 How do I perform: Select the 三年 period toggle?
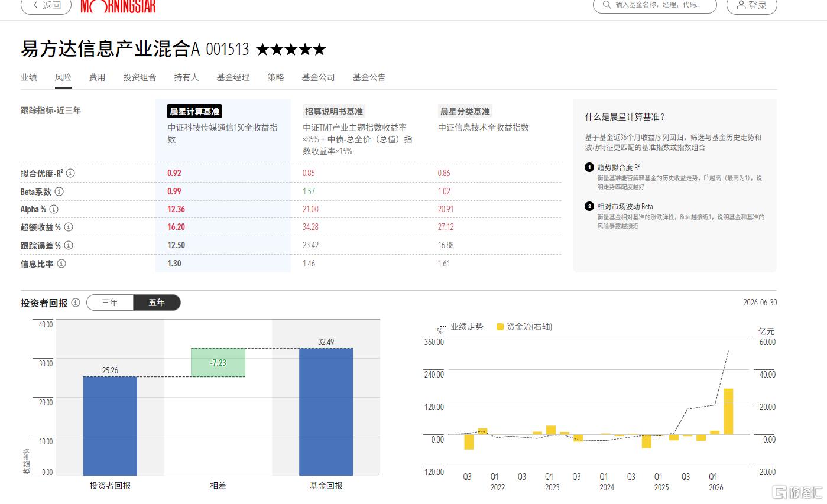[110, 303]
